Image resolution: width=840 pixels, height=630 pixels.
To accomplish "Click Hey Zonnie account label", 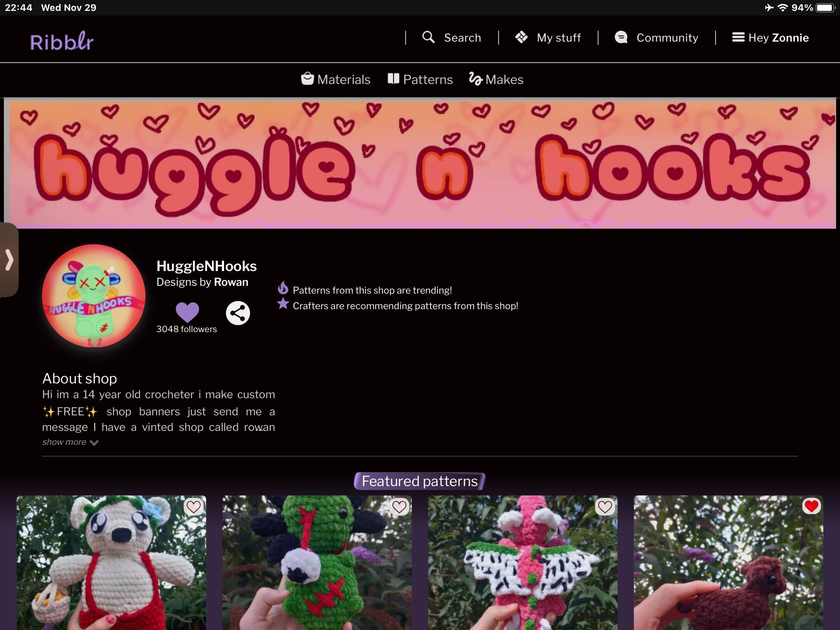I will click(x=779, y=38).
